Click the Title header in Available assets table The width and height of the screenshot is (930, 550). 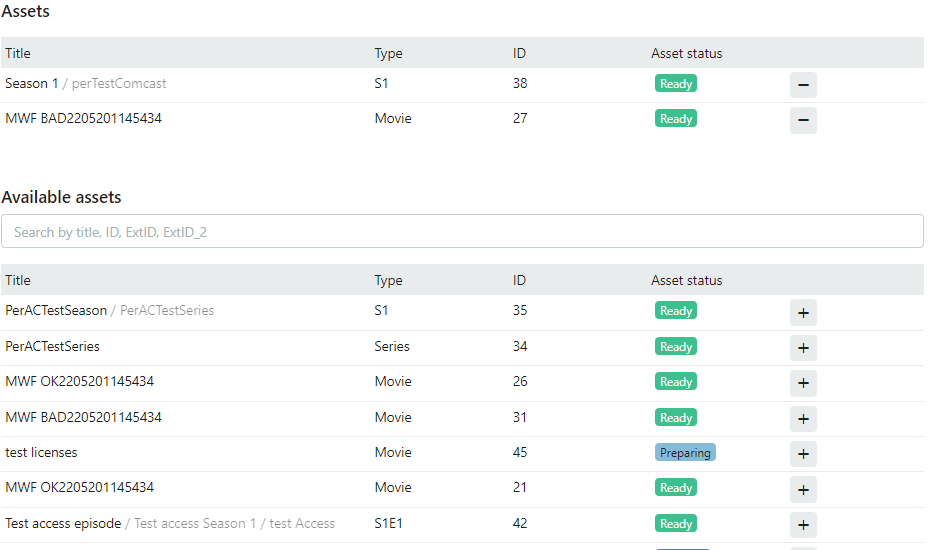pos(18,280)
